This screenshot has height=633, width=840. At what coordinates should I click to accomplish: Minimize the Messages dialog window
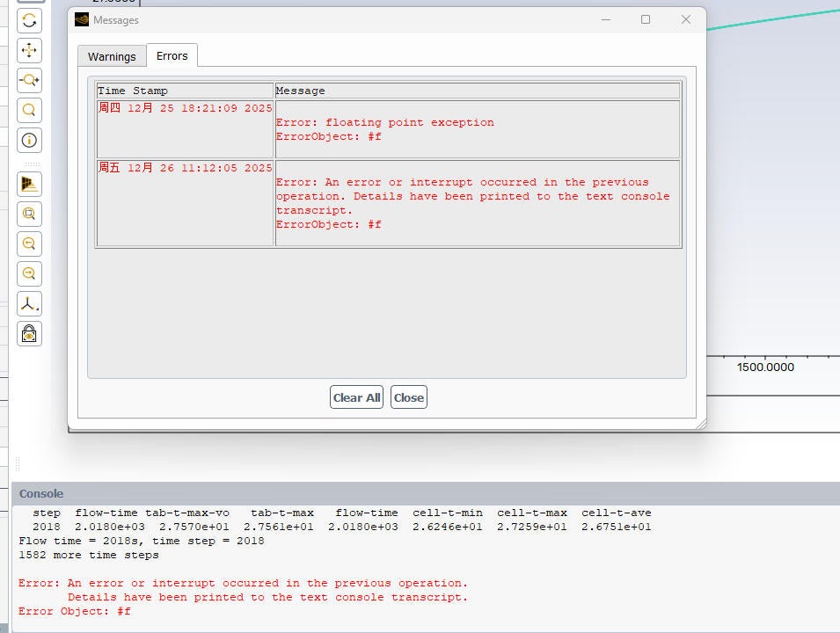[x=606, y=20]
